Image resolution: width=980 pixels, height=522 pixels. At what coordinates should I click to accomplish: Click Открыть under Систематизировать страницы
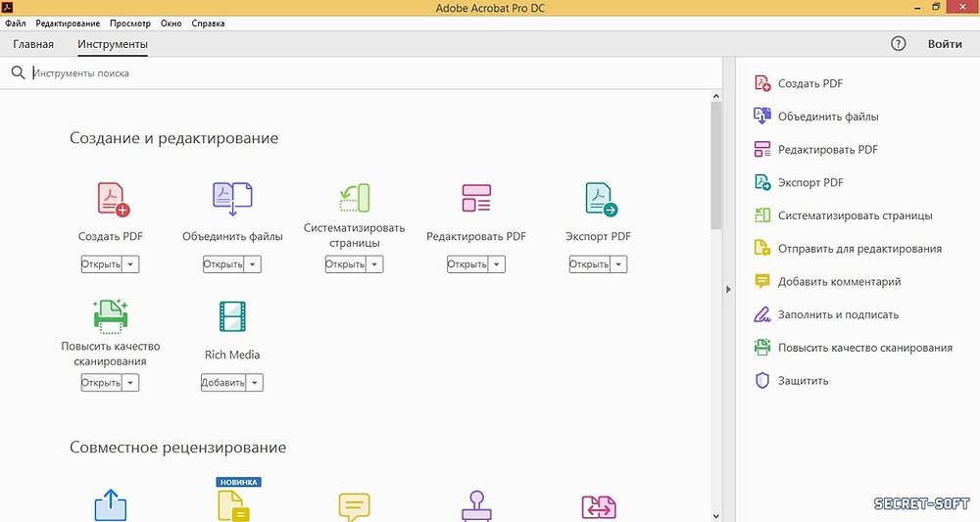click(345, 264)
